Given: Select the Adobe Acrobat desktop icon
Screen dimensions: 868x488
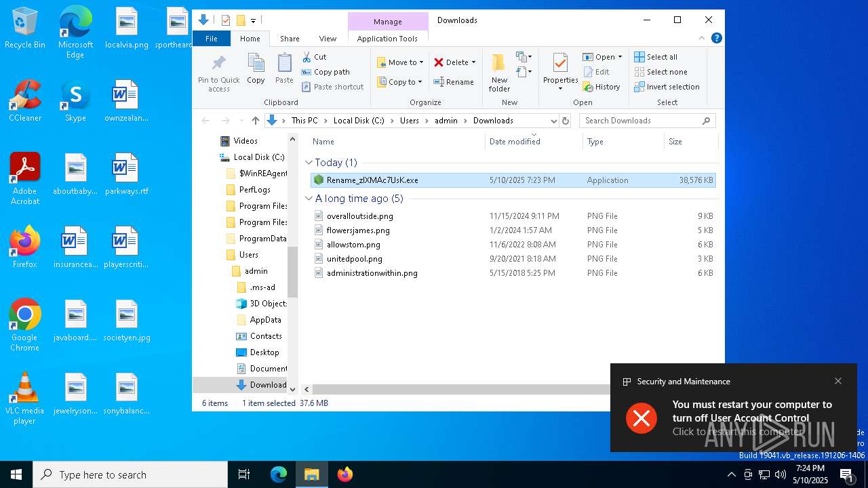Looking at the screenshot, I should point(25,179).
